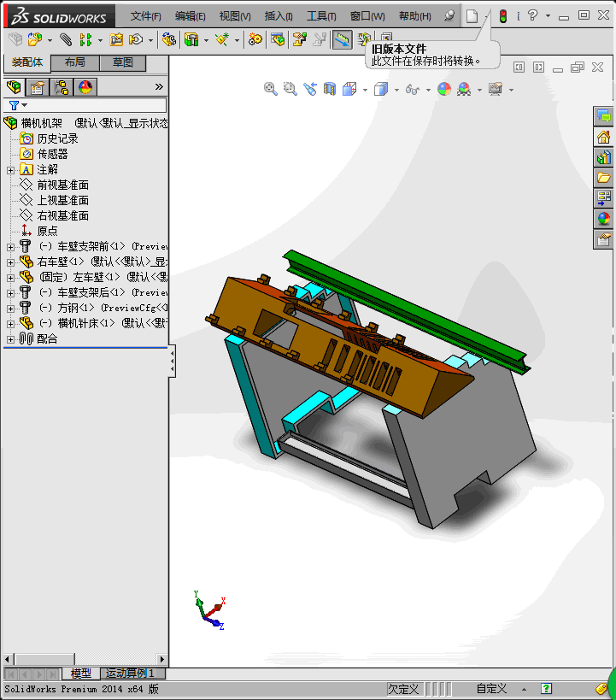Viewport: 616px width, 700px height.
Task: Open the View Orientation dropdown arrow
Action: pos(365,90)
